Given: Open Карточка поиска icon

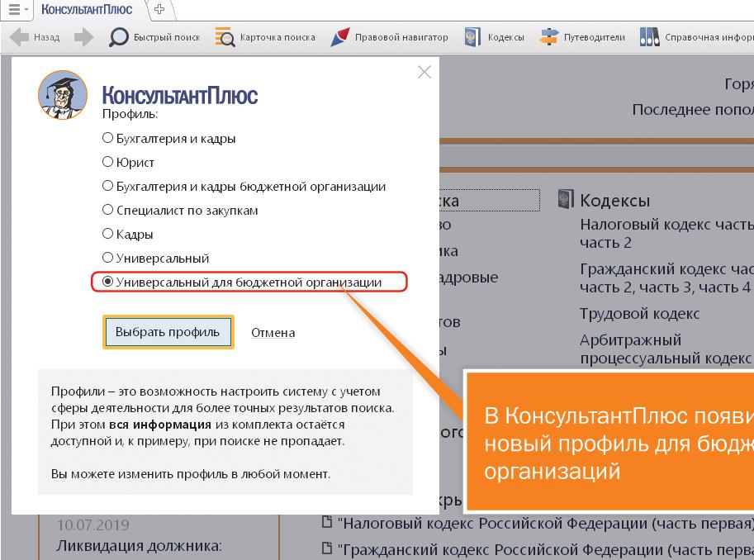Looking at the screenshot, I should point(225,37).
